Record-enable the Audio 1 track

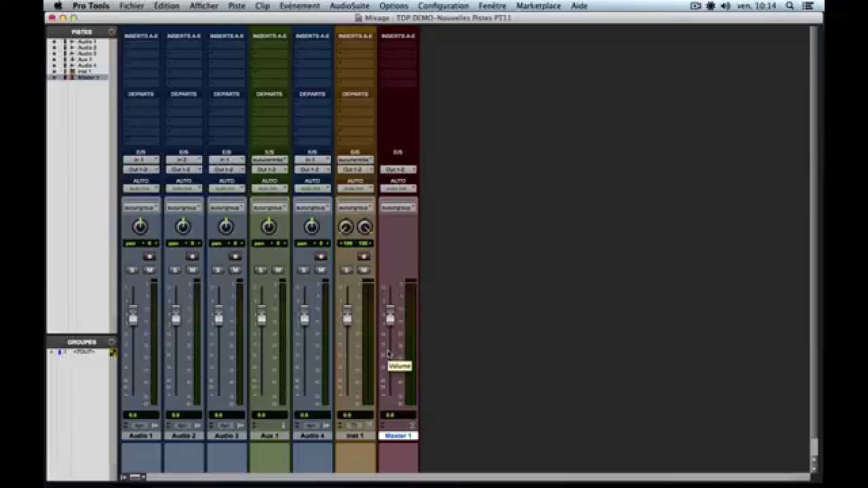click(149, 256)
